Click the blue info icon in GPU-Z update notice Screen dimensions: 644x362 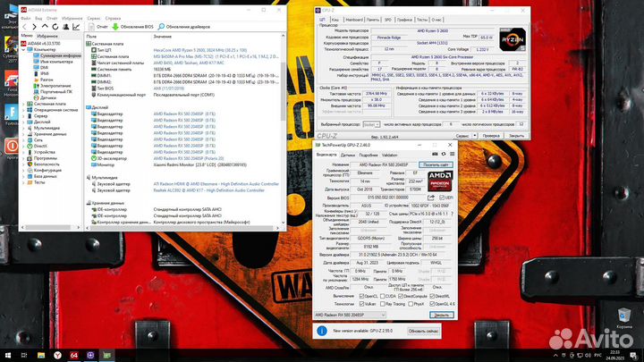(x=322, y=331)
